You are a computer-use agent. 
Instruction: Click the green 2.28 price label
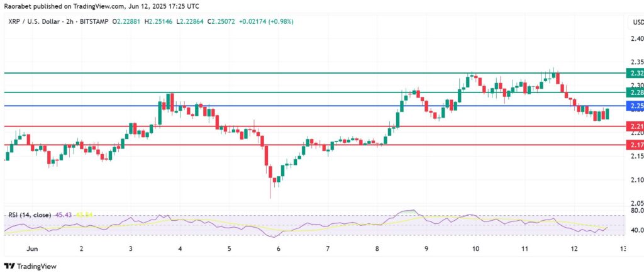click(x=634, y=92)
